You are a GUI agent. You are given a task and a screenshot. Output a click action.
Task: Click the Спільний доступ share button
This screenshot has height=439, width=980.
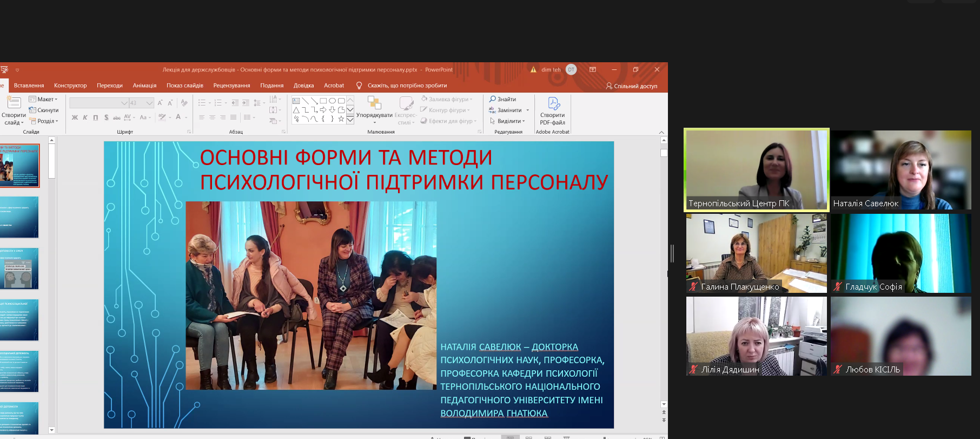click(631, 86)
